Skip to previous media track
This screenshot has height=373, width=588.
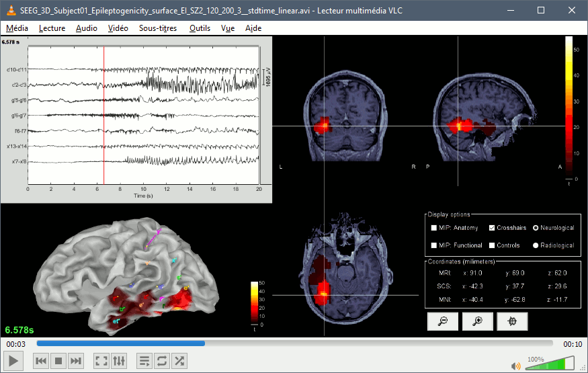coord(41,361)
